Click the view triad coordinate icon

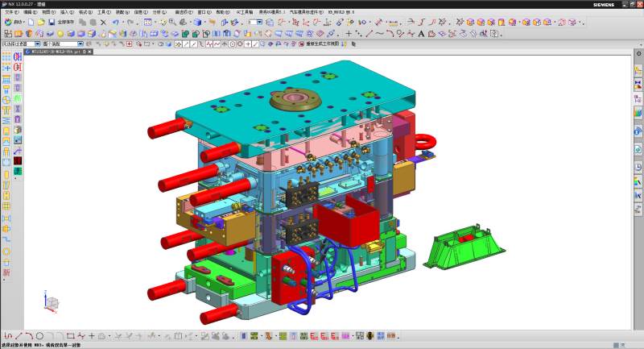(51, 302)
